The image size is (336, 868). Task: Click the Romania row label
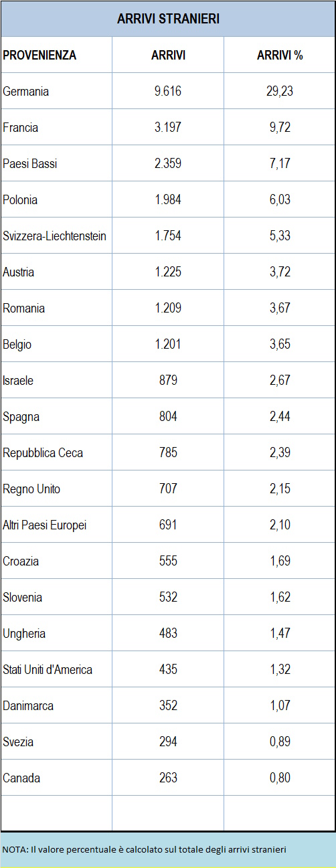click(24, 309)
